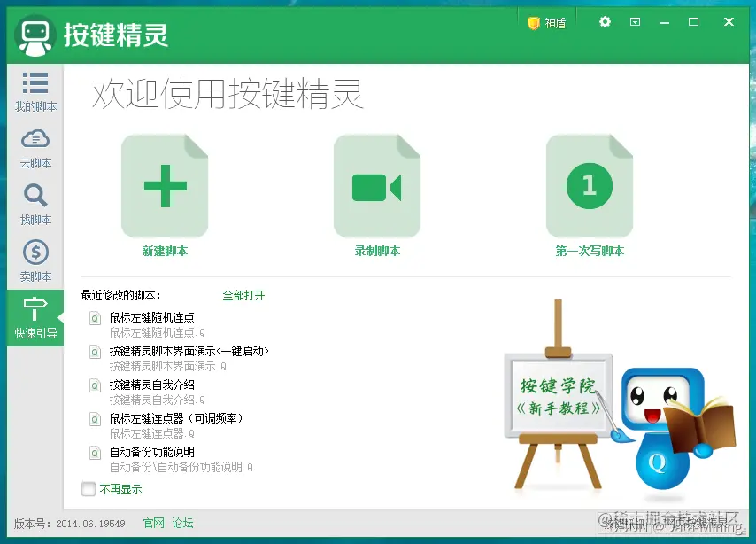Open the 论坛 forum link
This screenshot has height=544, width=756.
[182, 523]
